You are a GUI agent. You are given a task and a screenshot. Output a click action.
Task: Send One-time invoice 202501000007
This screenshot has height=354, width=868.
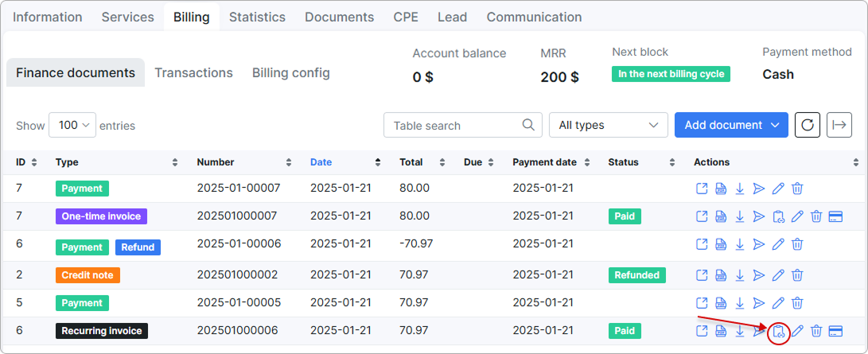[x=758, y=216]
